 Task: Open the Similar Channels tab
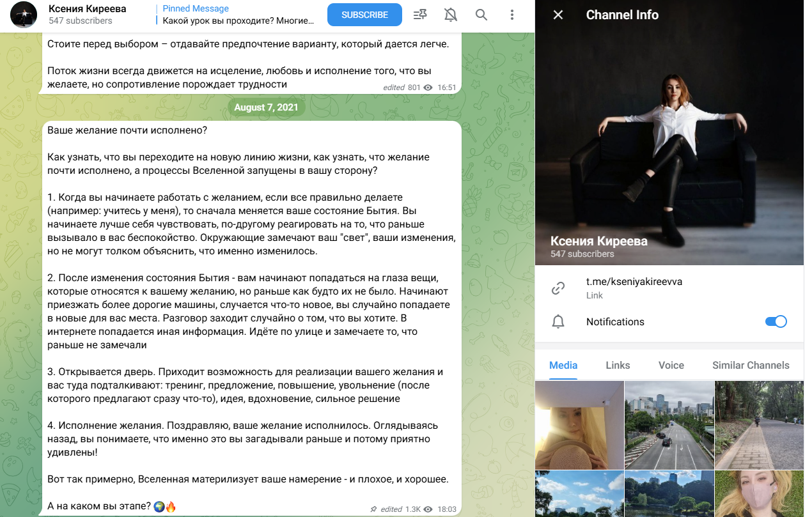(751, 366)
